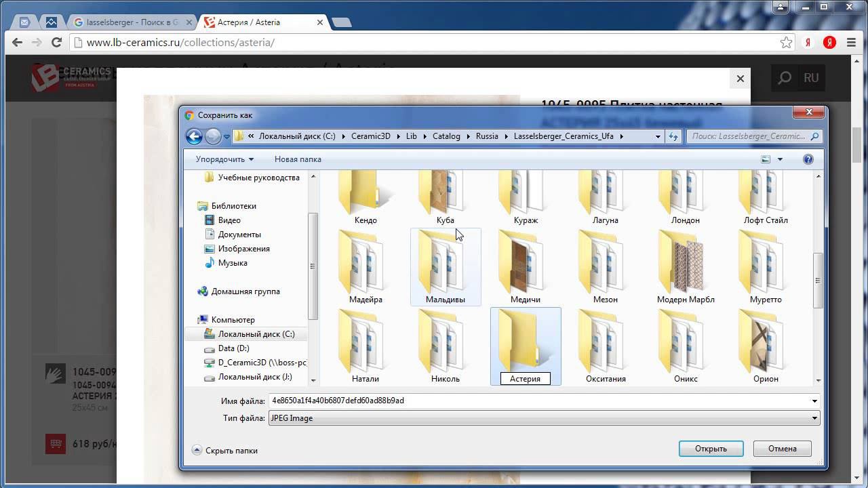Viewport: 868px width, 488px height.
Task: Click the folder search box
Action: [755, 136]
